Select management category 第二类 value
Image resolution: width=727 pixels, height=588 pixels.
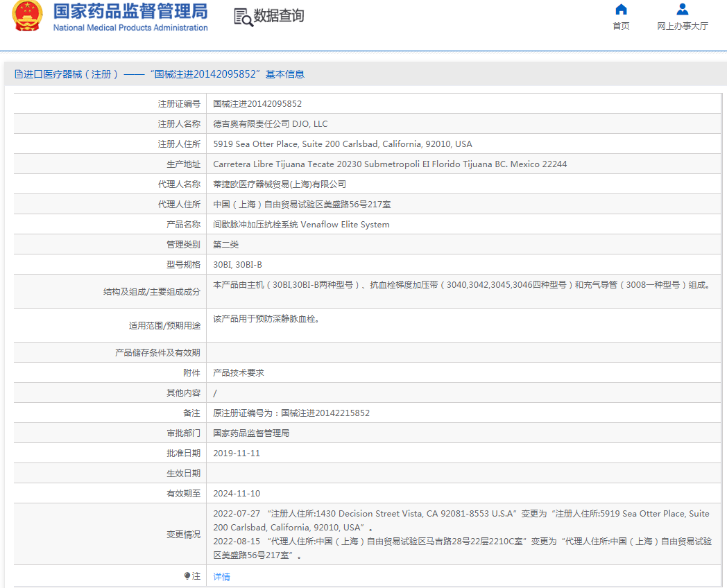click(x=225, y=245)
